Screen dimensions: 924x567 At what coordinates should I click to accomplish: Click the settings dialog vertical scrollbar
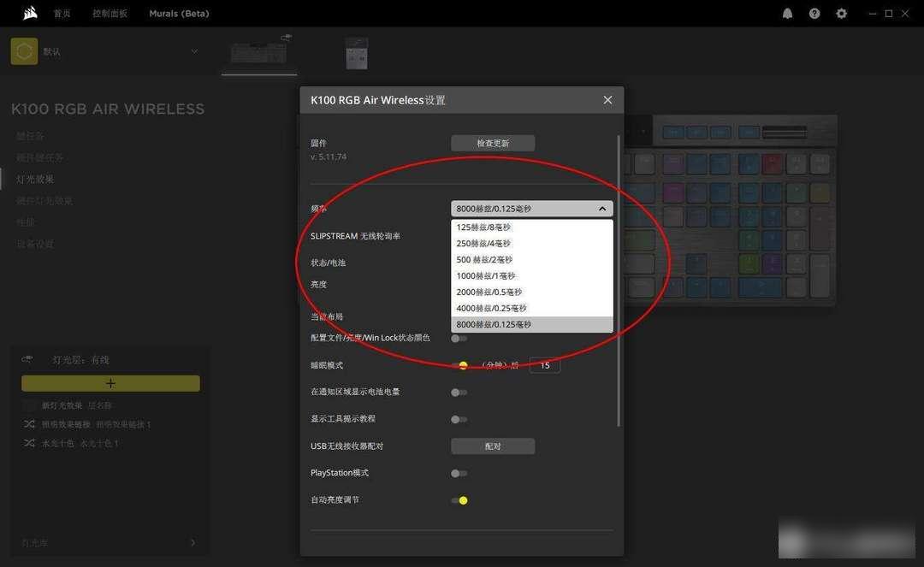(619, 281)
